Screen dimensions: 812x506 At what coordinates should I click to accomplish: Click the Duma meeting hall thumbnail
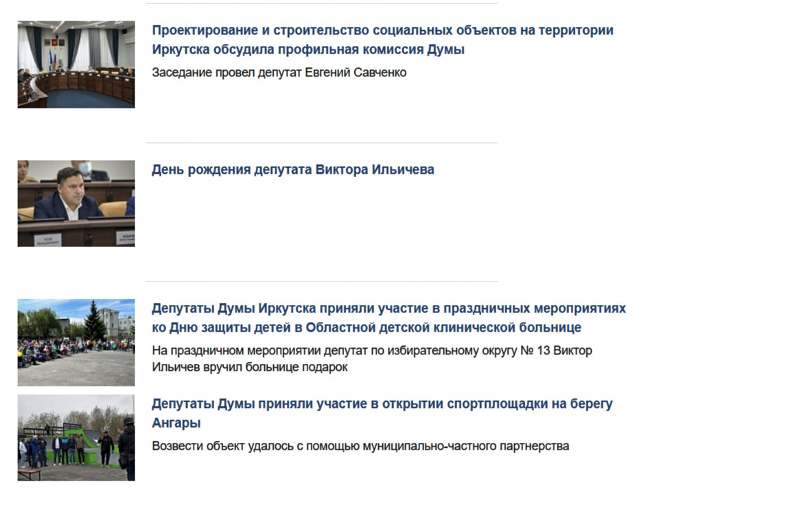(x=76, y=65)
